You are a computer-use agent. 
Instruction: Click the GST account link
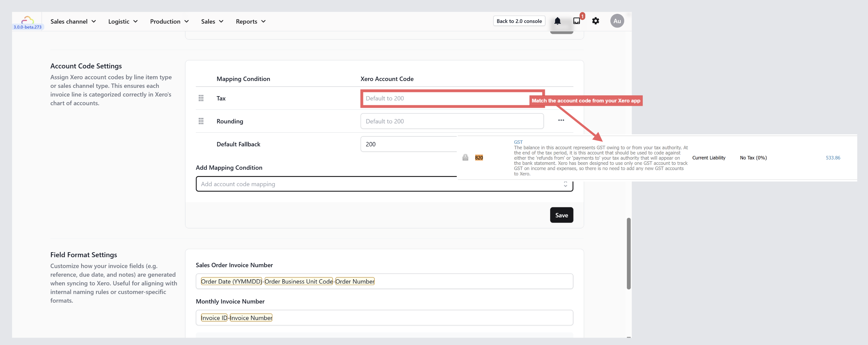(x=518, y=142)
